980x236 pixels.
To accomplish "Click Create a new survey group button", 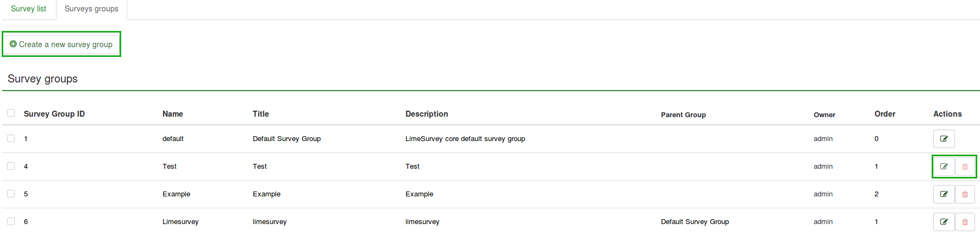I will pyautogui.click(x=61, y=44).
